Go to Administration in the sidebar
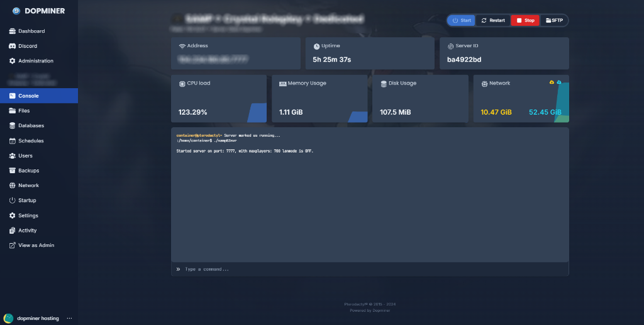This screenshot has height=325, width=644. click(39, 61)
